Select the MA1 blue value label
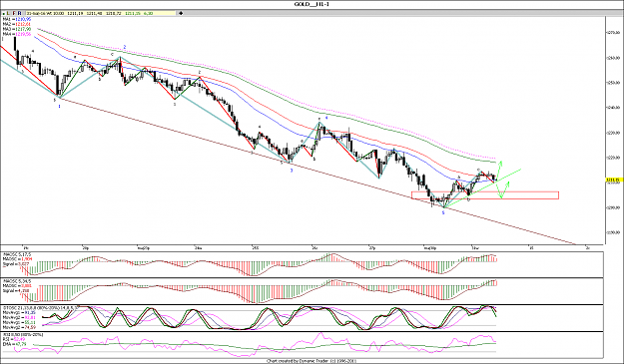Viewport: 624px width, 364px height. click(23, 19)
